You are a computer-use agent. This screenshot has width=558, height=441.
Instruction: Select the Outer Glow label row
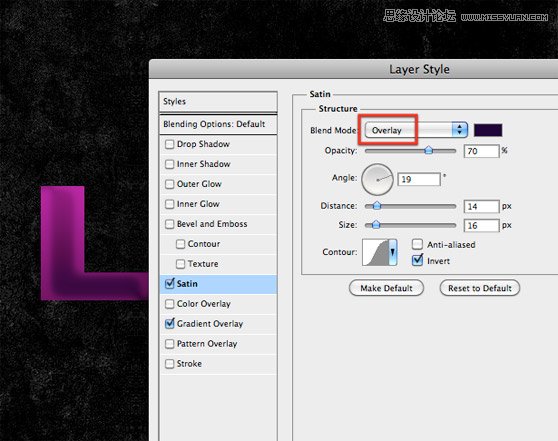pyautogui.click(x=218, y=184)
